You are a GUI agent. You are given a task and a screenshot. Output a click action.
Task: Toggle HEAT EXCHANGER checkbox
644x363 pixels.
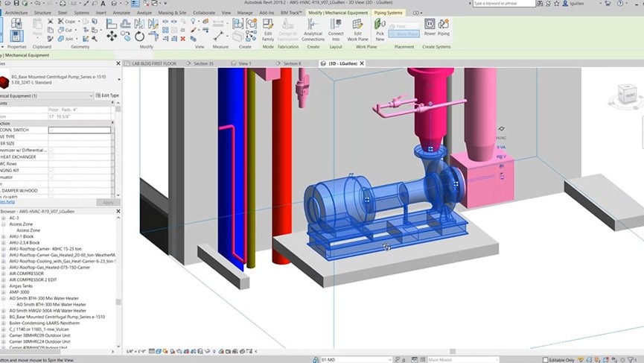point(52,157)
